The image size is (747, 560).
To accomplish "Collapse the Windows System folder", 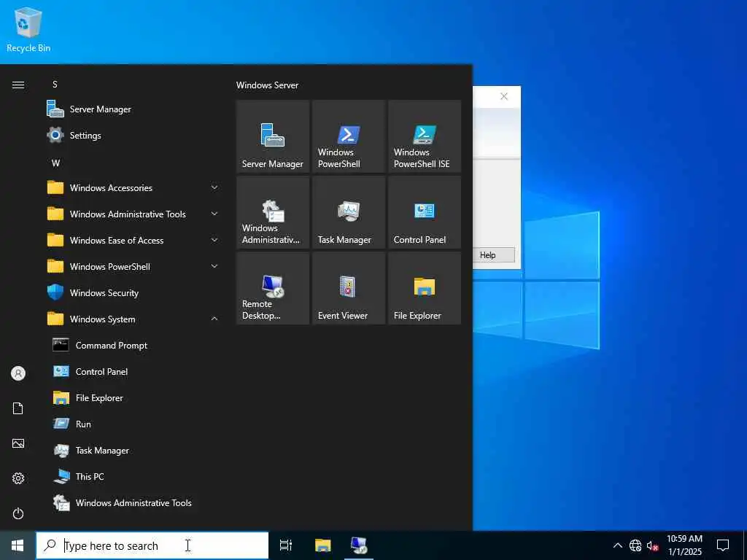I will (x=133, y=319).
